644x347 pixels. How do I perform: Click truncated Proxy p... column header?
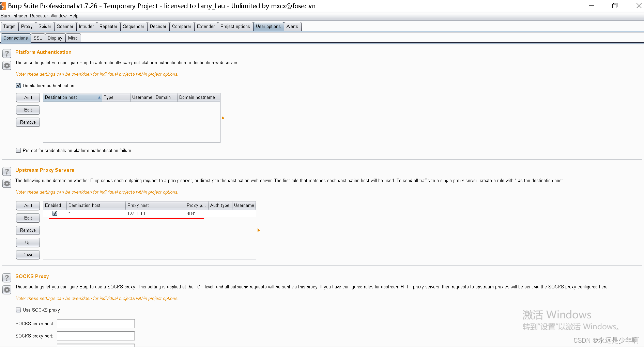point(197,206)
